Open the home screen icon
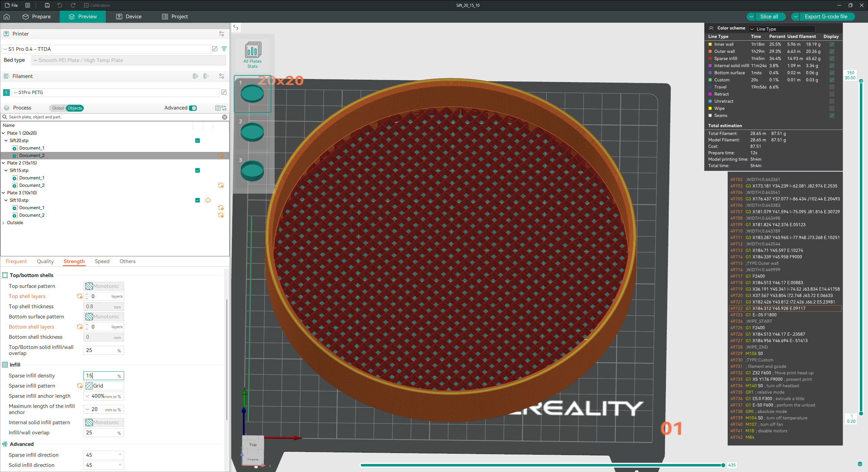Viewport: 868px width, 472px height. (x=7, y=17)
